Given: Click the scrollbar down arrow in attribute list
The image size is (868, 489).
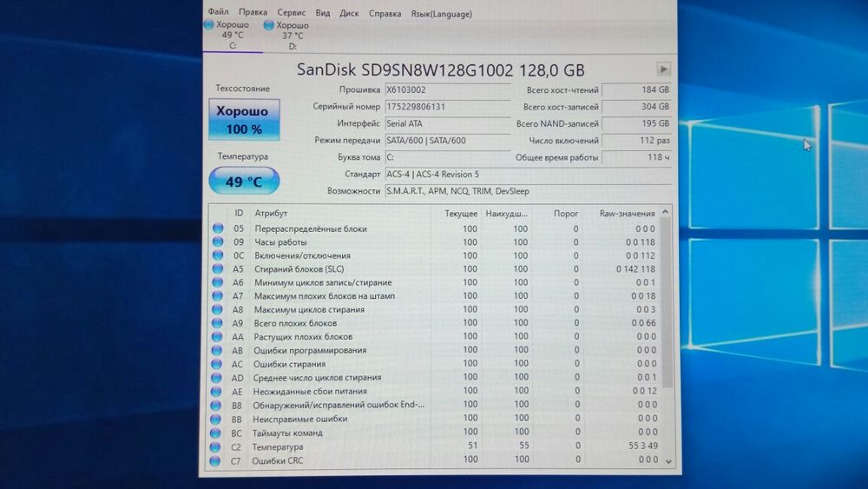Looking at the screenshot, I should pyautogui.click(x=668, y=460).
